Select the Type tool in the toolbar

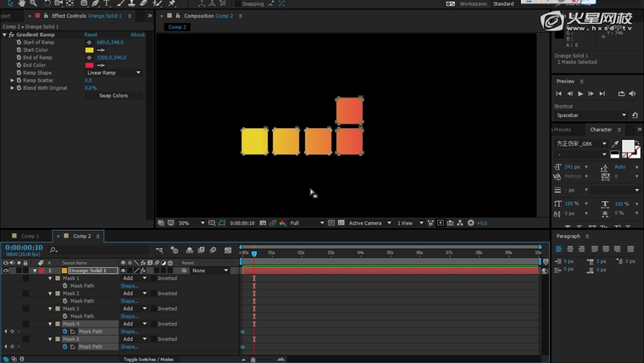coord(107,3)
